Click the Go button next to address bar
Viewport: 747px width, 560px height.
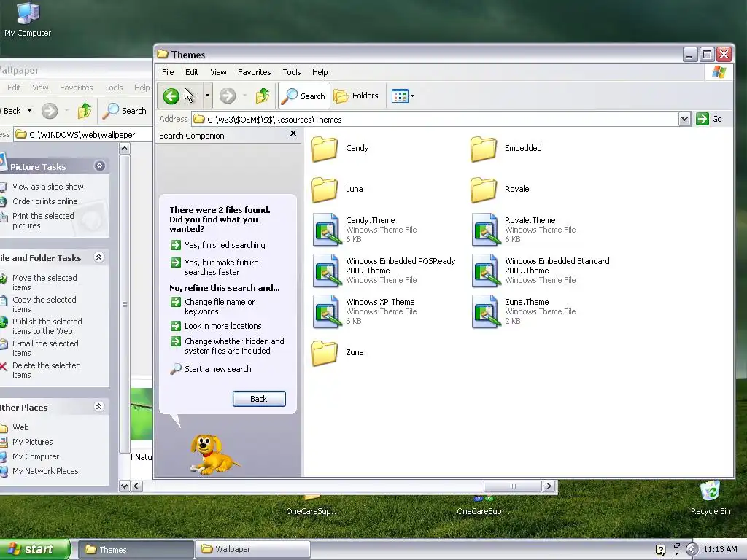709,119
